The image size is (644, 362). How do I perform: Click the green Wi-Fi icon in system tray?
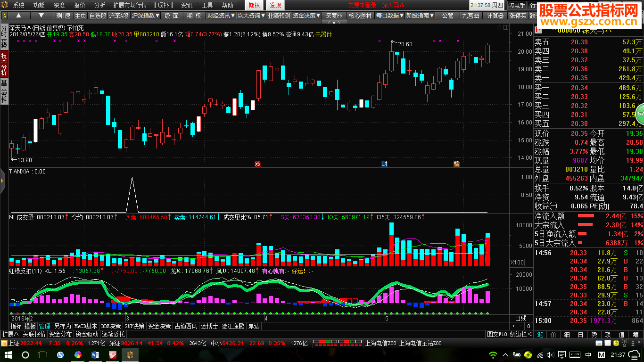pyautogui.click(x=493, y=354)
